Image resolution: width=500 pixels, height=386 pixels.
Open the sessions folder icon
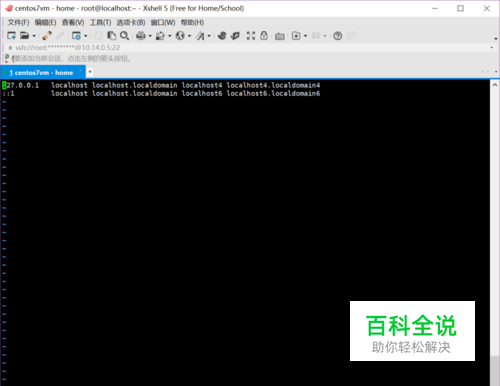(x=25, y=35)
